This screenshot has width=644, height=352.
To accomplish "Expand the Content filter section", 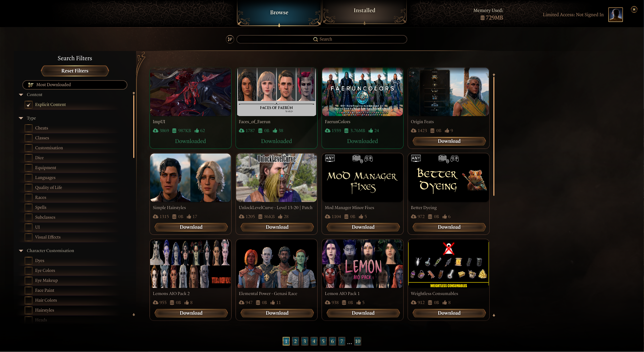I will pos(22,94).
